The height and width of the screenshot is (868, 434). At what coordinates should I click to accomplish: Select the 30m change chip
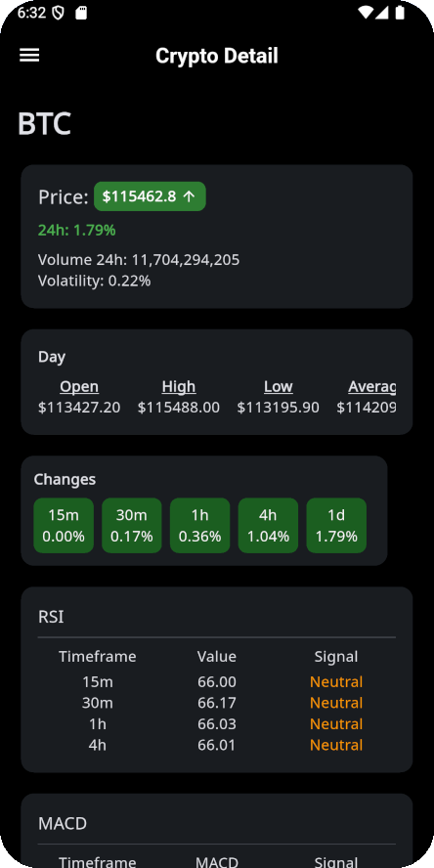point(132,525)
